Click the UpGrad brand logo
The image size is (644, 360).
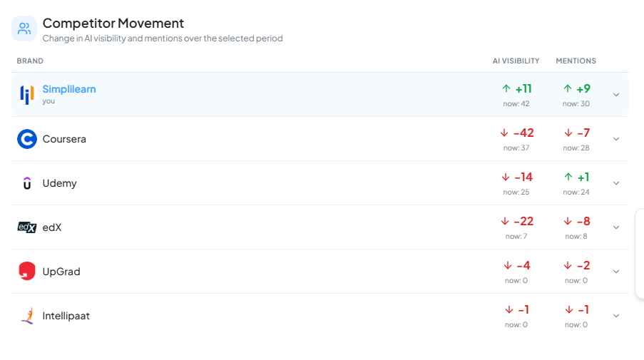(x=27, y=272)
